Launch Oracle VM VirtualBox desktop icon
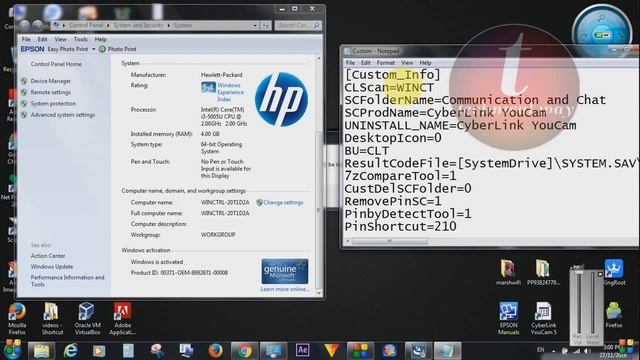This screenshot has width=640, height=360. (x=87, y=318)
